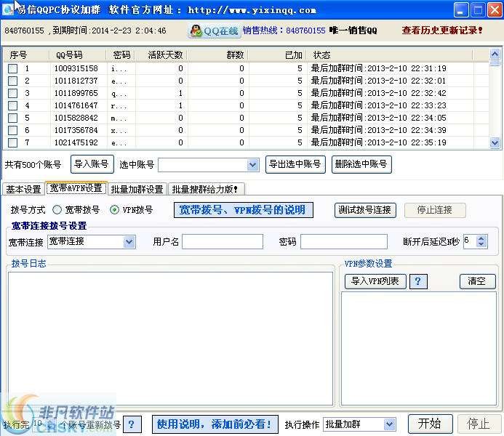Switch to the 批量加群设置 tab
The width and height of the screenshot is (504, 436).
point(137,189)
